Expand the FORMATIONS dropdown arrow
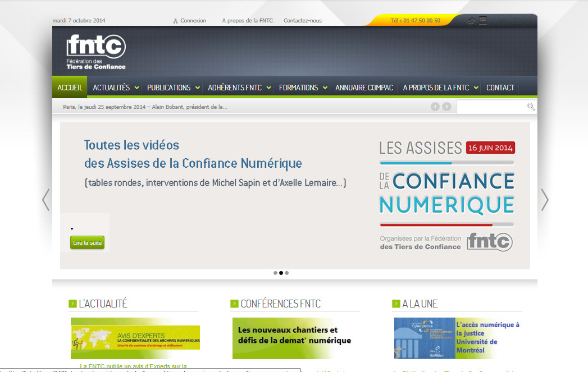This screenshot has height=372, width=588. [x=325, y=88]
